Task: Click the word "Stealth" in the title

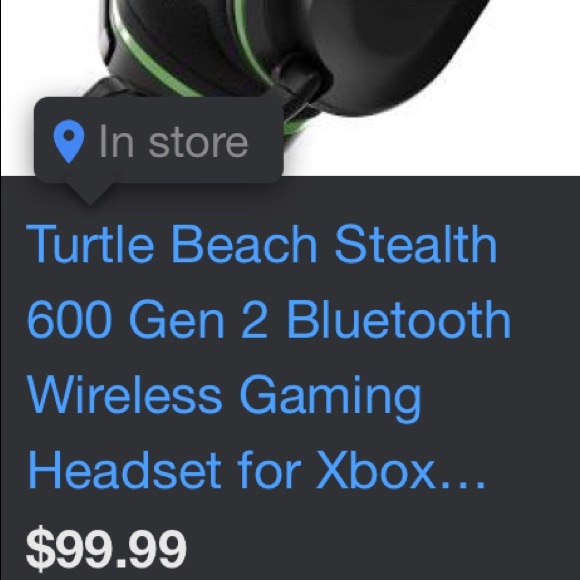Action: click(416, 244)
